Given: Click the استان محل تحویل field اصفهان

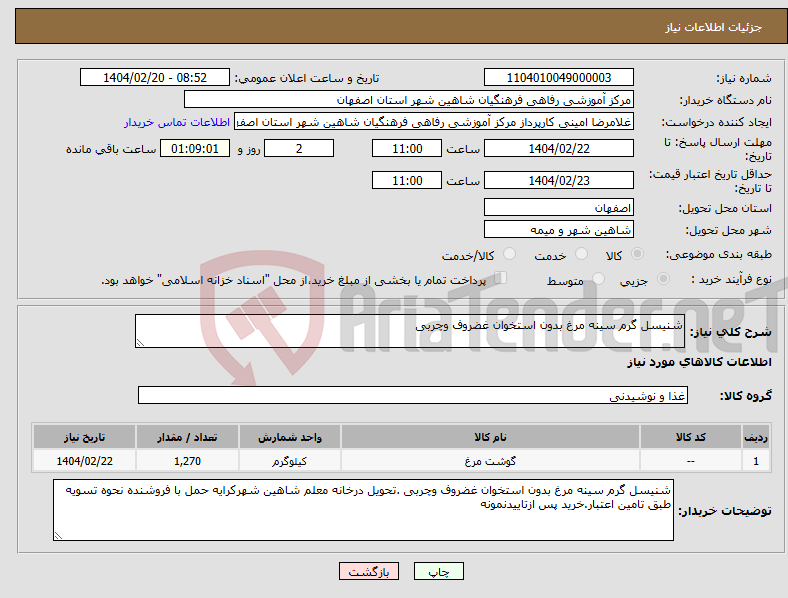Looking at the screenshot, I should (x=558, y=208).
